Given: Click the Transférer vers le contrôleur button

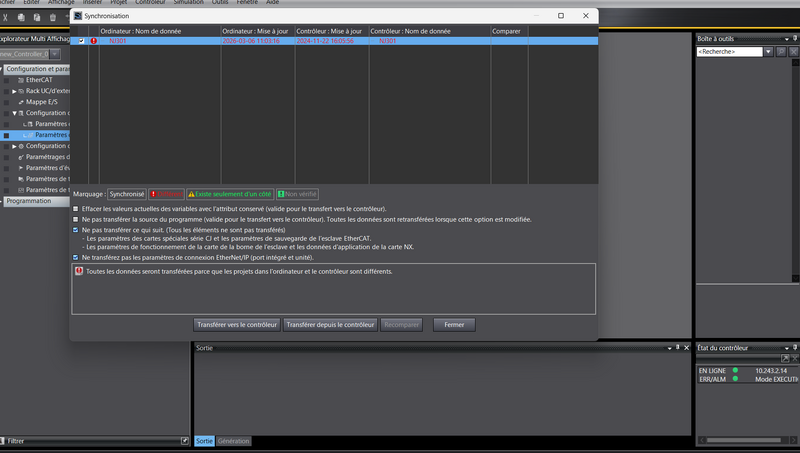Looking at the screenshot, I should point(236,324).
